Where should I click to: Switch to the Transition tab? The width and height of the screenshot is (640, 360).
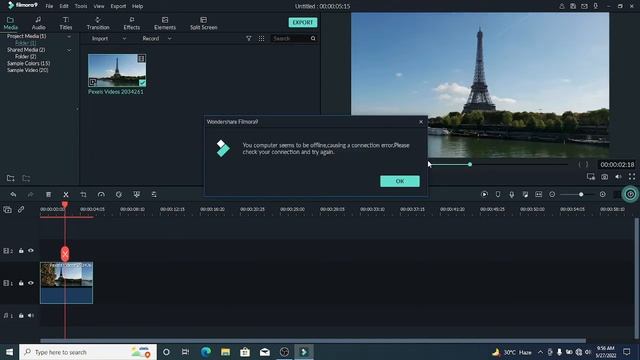98,23
